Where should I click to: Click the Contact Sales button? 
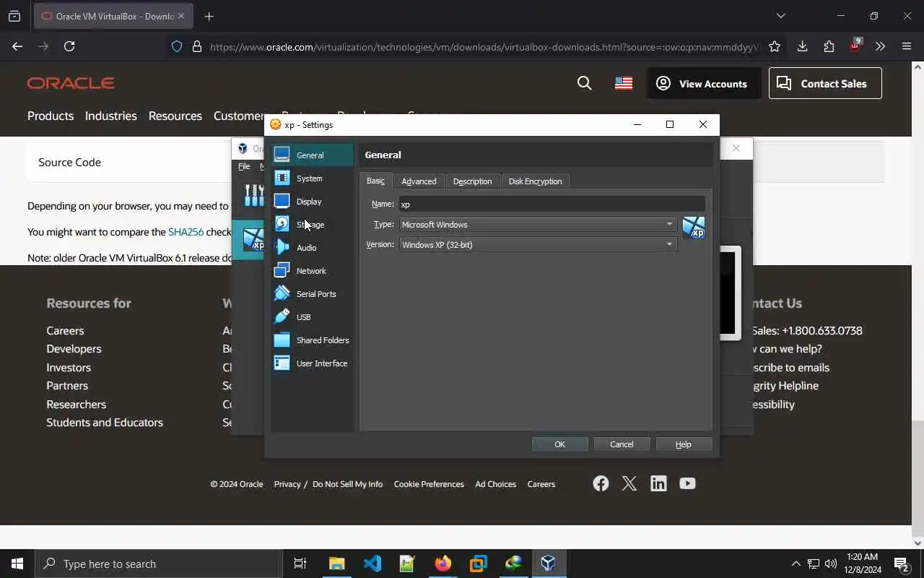pyautogui.click(x=825, y=84)
